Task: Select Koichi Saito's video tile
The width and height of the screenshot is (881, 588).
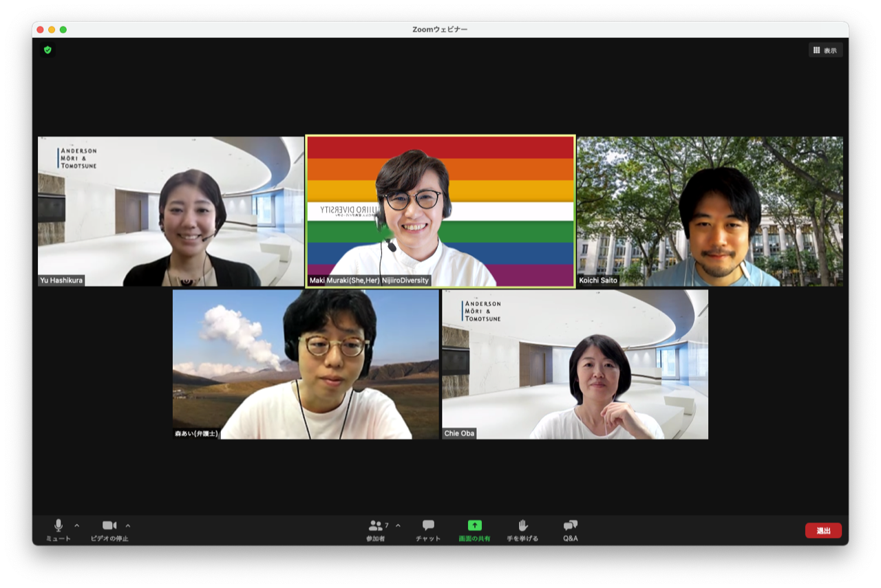Action: click(x=710, y=211)
